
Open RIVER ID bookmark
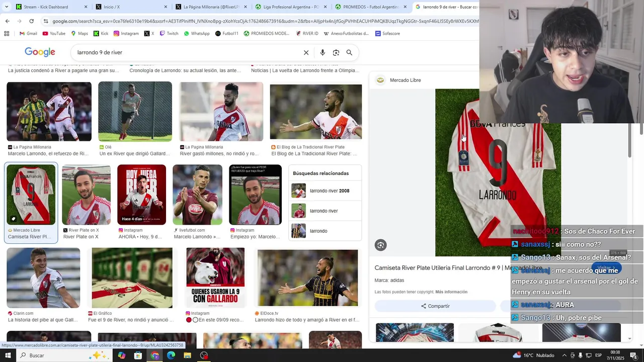coord(307,34)
